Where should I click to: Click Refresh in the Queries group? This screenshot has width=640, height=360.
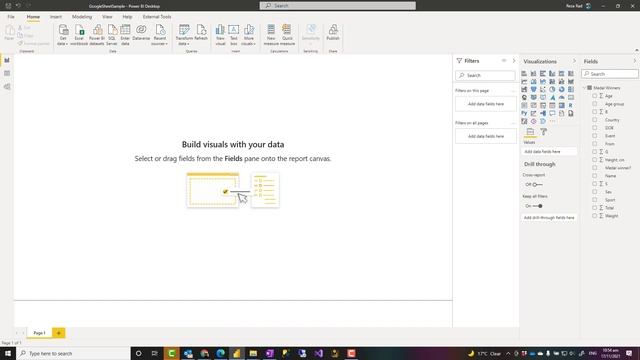click(201, 33)
